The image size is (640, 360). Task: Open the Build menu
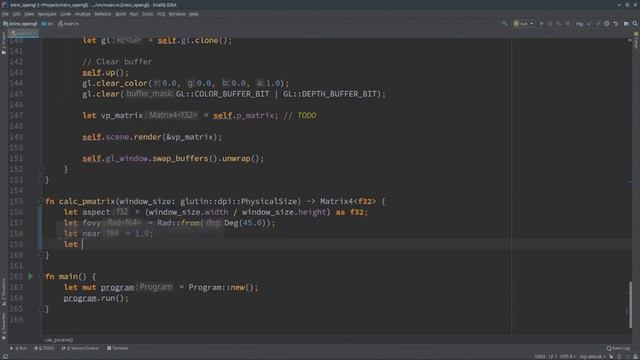pyautogui.click(x=120, y=14)
